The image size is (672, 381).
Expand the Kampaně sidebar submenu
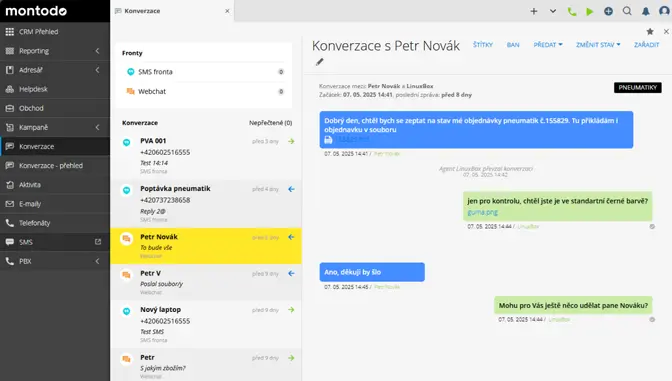97,127
